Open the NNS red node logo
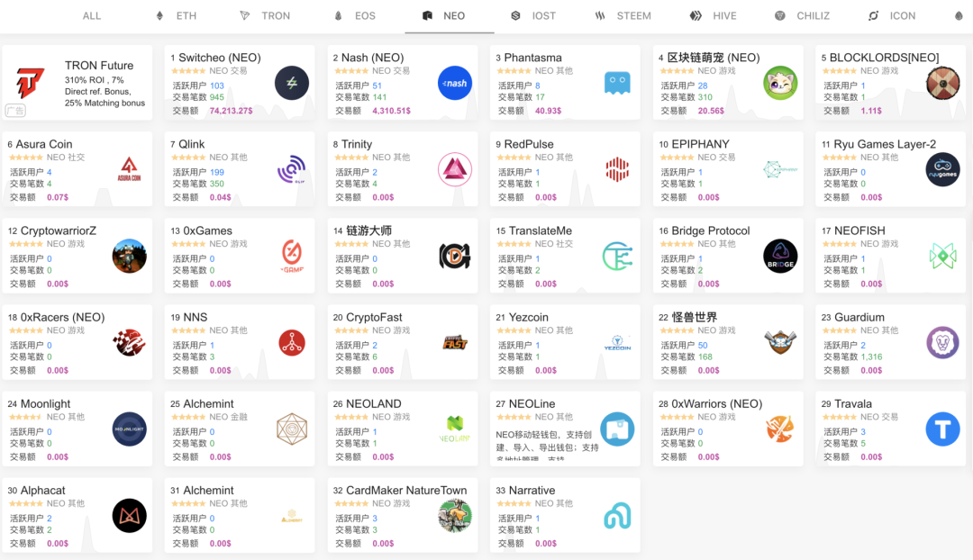This screenshot has width=973, height=560. pyautogui.click(x=292, y=342)
